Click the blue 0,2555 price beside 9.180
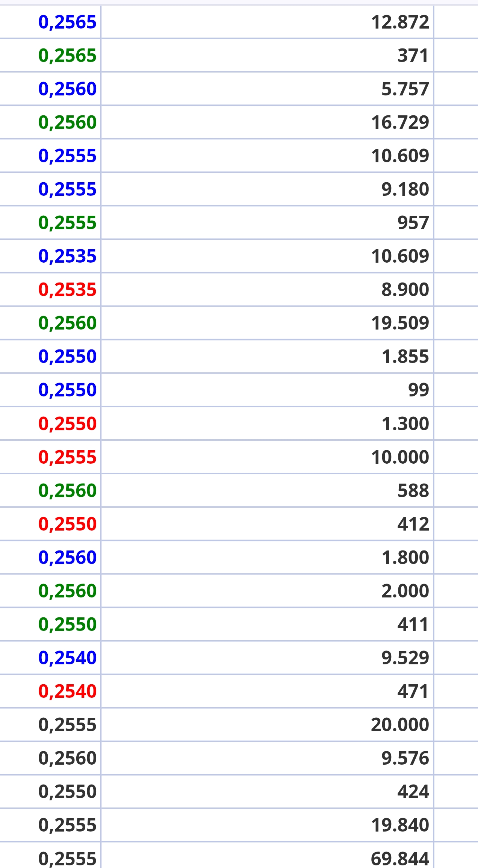 67,189
